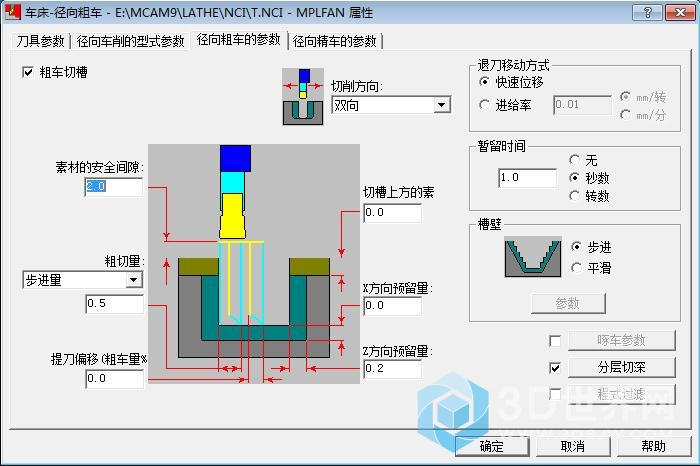Close the lathe radial rough dialog
Image resolution: width=700 pixels, height=466 pixels.
coord(680,12)
